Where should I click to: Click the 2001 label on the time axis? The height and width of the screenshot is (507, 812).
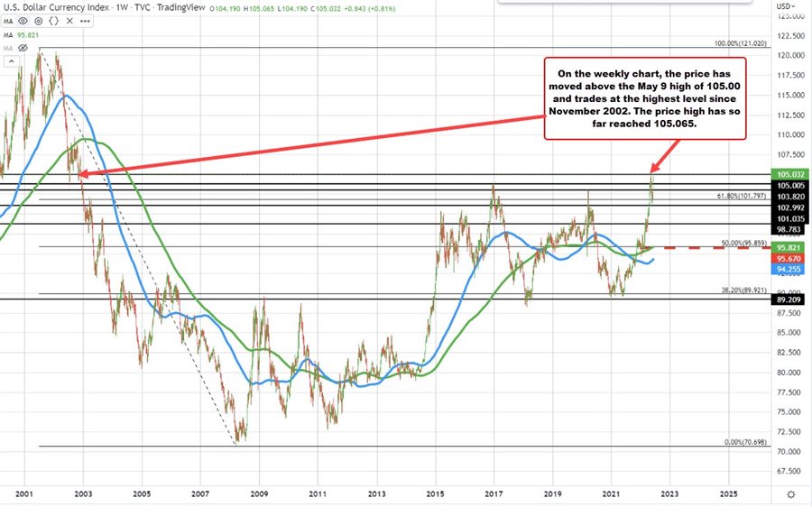click(x=24, y=494)
